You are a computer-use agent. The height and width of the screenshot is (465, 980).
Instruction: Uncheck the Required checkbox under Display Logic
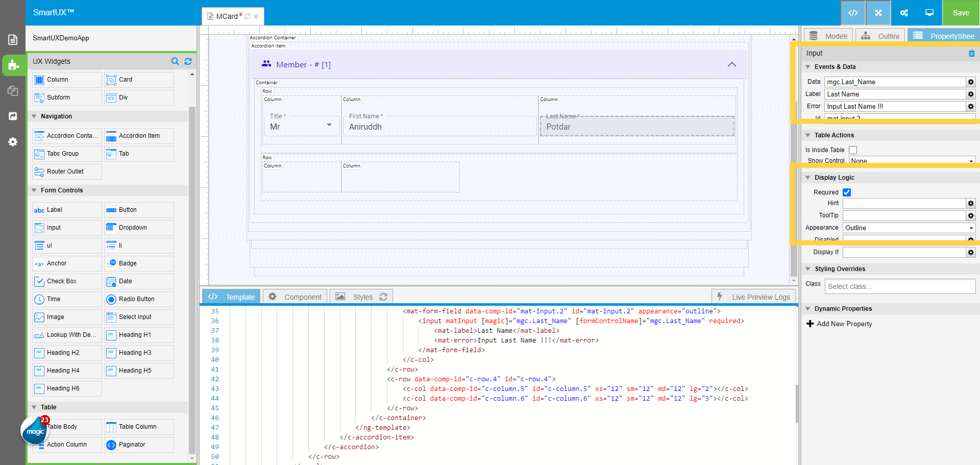click(847, 192)
